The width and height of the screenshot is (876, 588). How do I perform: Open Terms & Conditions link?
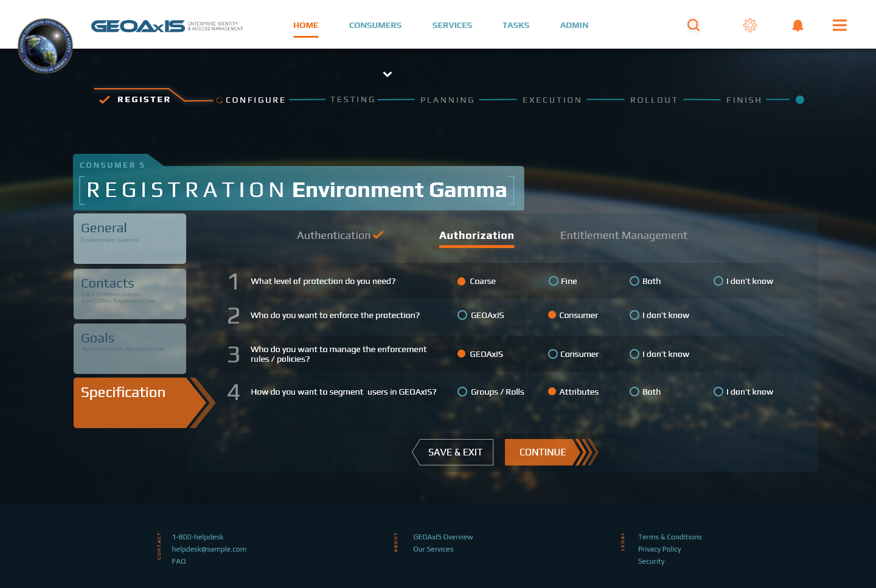coord(670,537)
